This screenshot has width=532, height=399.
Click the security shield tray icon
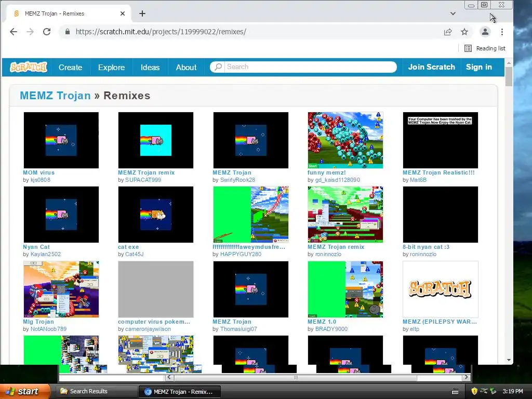click(x=474, y=391)
